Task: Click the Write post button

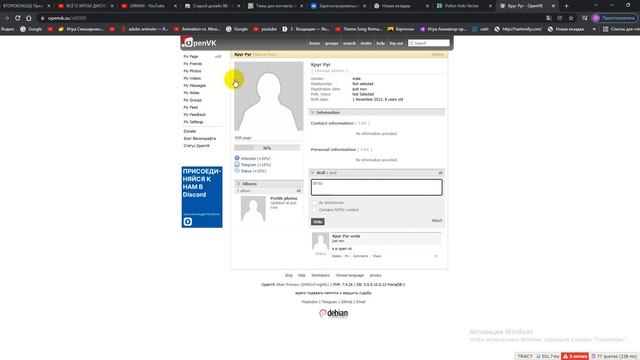Action: (x=318, y=222)
